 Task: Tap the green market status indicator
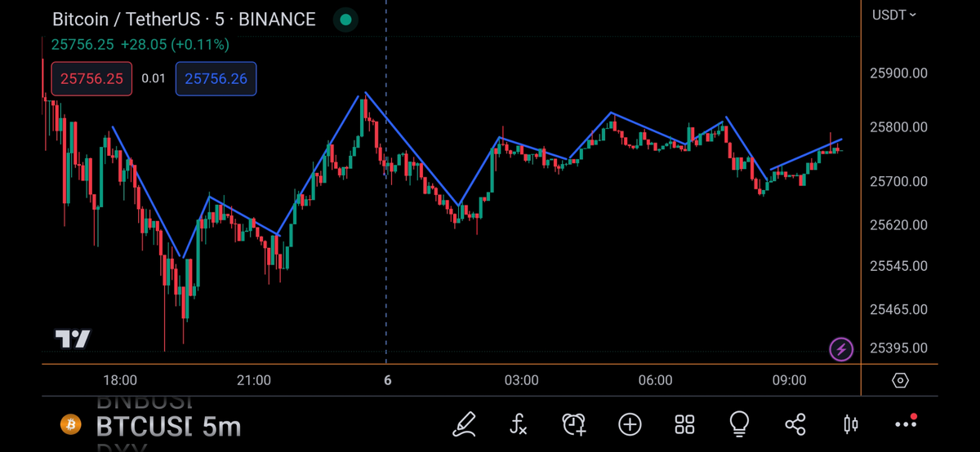tap(346, 20)
